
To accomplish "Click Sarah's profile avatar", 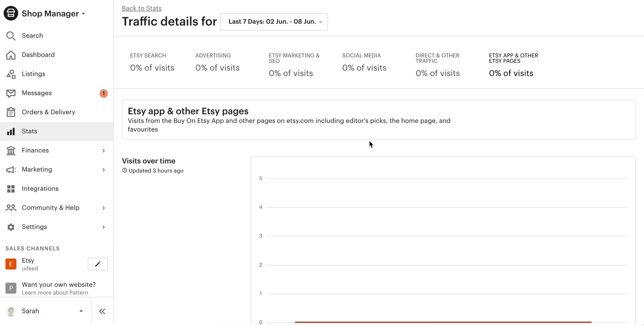I will (11, 311).
